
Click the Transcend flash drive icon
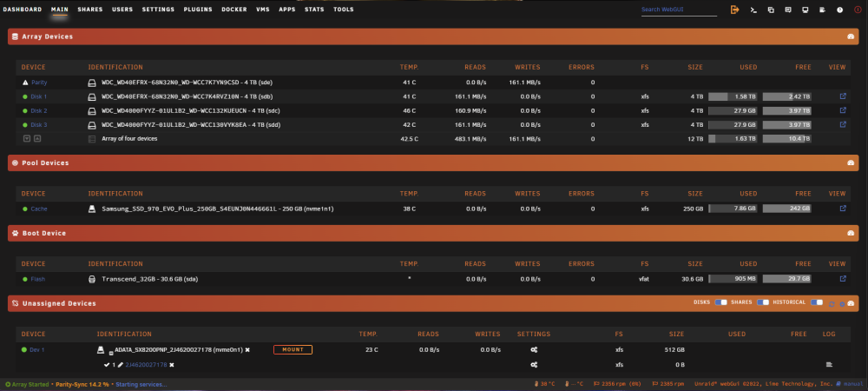(93, 279)
